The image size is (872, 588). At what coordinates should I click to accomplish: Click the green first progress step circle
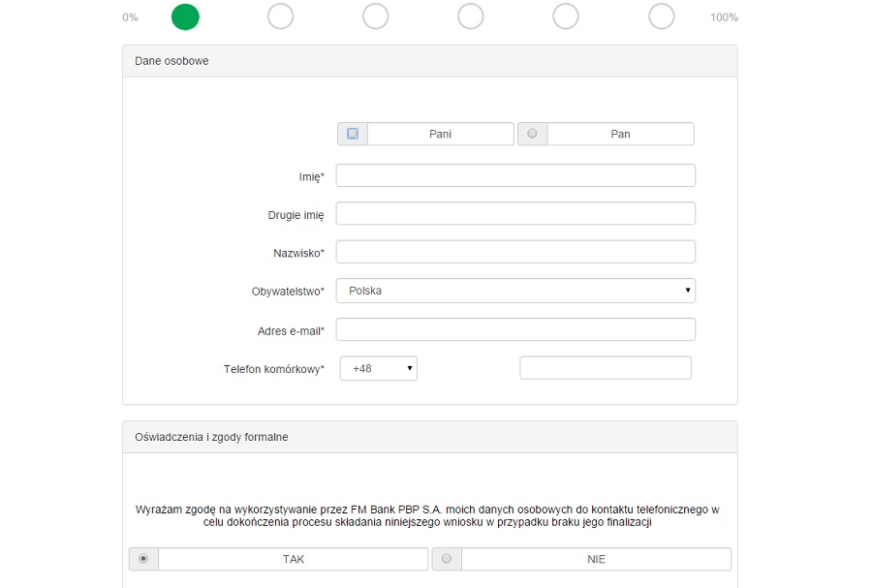pyautogui.click(x=185, y=16)
